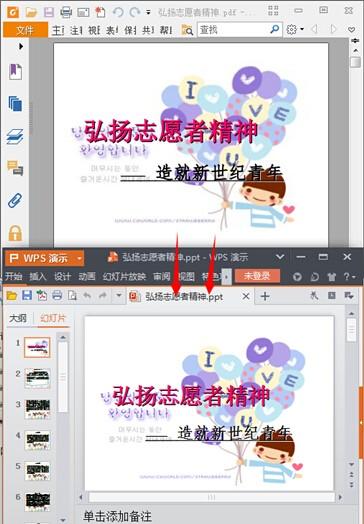Click the magnifier search icon in 查找 box

pos(275,29)
